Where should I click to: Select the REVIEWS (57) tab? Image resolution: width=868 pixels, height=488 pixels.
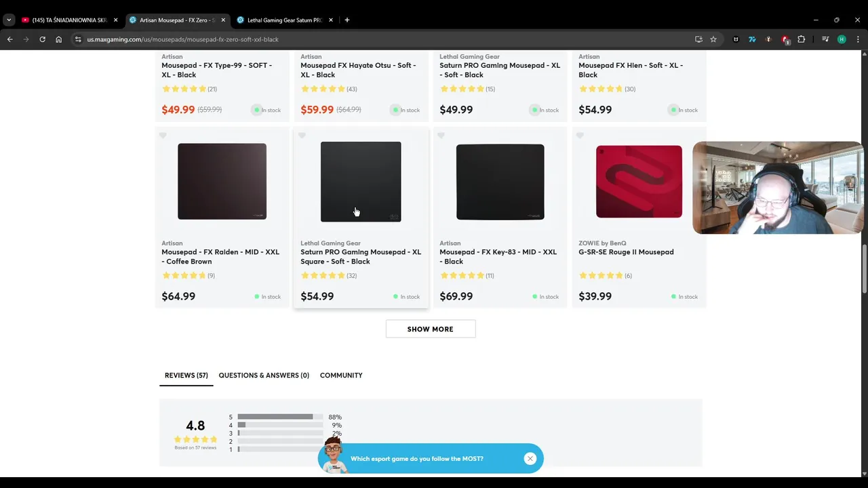tap(186, 375)
